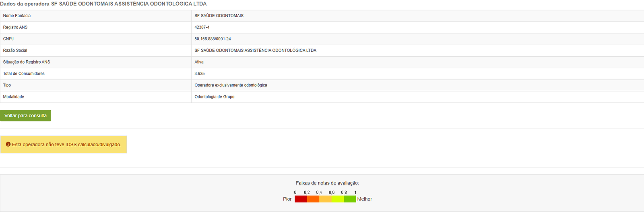Click the info icon in the IDSS warning
Image resolution: width=644 pixels, height=213 pixels.
(8, 144)
